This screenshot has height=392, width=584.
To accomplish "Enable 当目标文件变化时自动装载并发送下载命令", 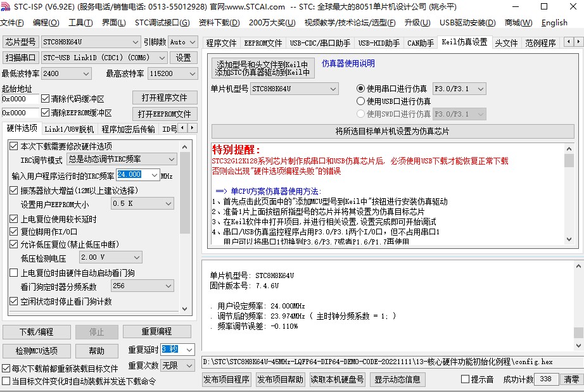I will (x=6, y=381).
